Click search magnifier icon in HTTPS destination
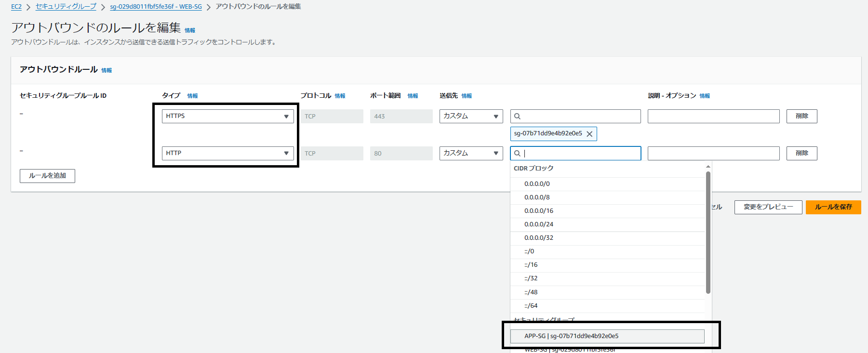 click(517, 116)
